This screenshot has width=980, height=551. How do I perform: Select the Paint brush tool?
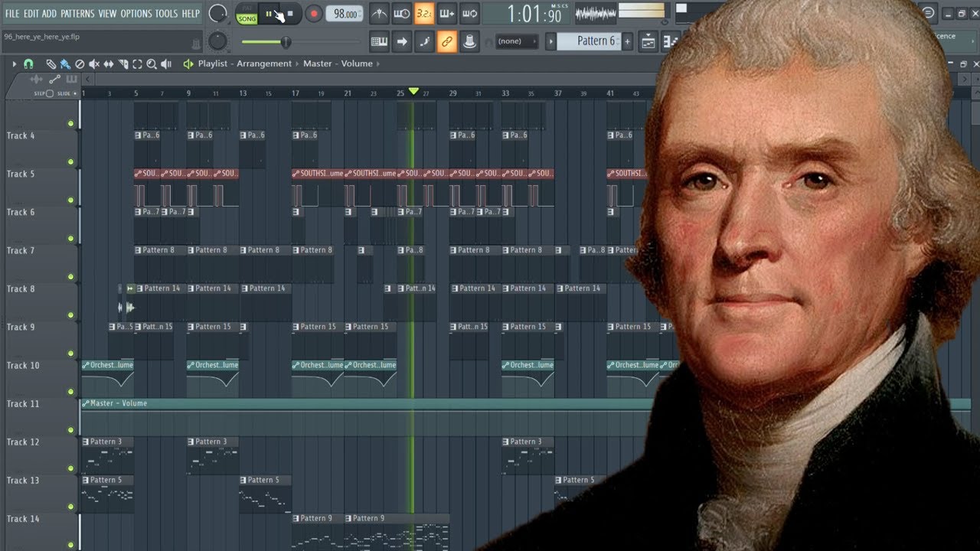click(x=65, y=64)
